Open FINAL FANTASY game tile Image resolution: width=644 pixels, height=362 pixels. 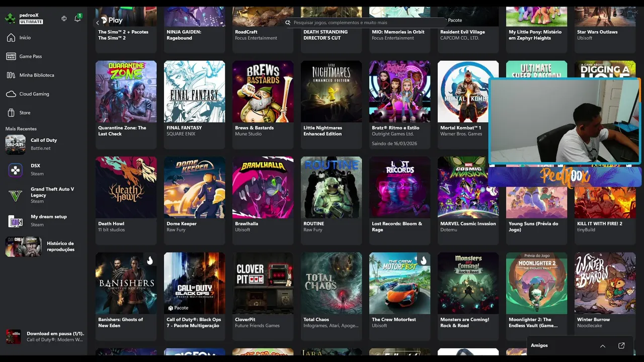[195, 105]
